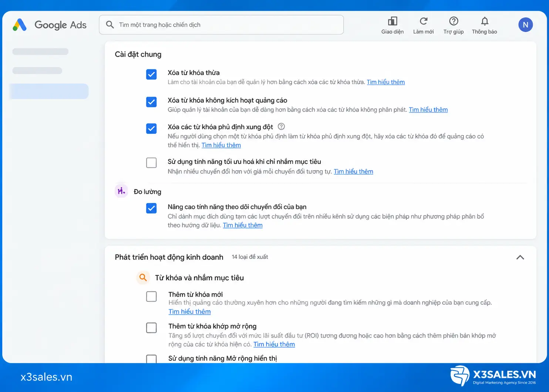This screenshot has height=392, width=549.
Task: Click the Google Ads logo
Action: 50,25
